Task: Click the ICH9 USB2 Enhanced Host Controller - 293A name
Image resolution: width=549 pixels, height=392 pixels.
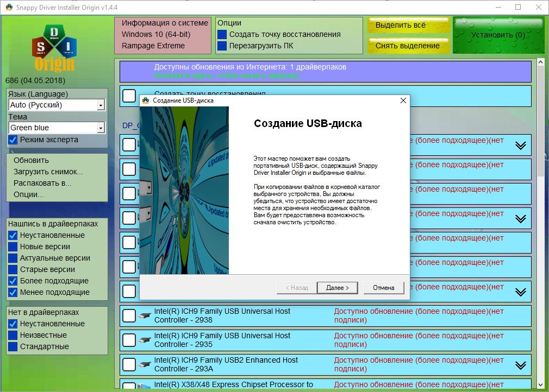Action: 226,365
